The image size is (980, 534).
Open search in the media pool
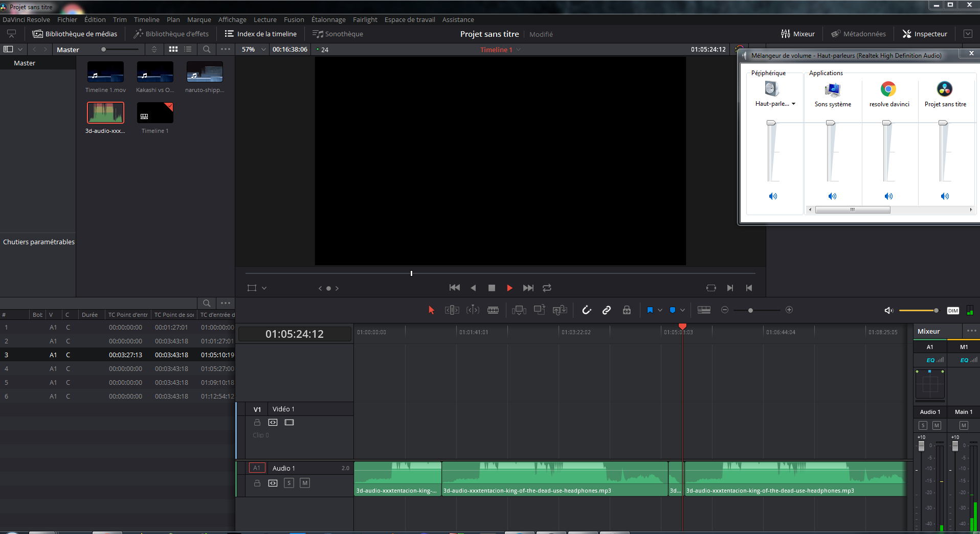click(x=207, y=50)
